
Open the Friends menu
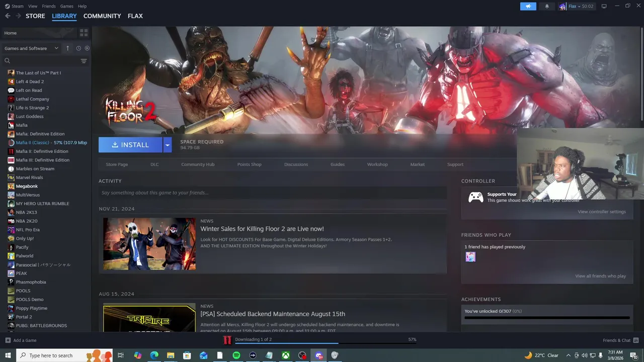[49, 6]
